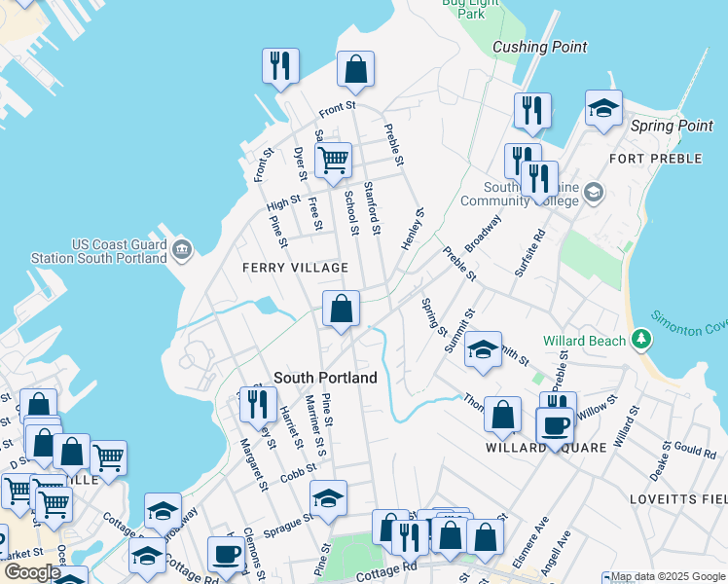
Task: Click the Elsmere Ave street label
Action: [530, 542]
